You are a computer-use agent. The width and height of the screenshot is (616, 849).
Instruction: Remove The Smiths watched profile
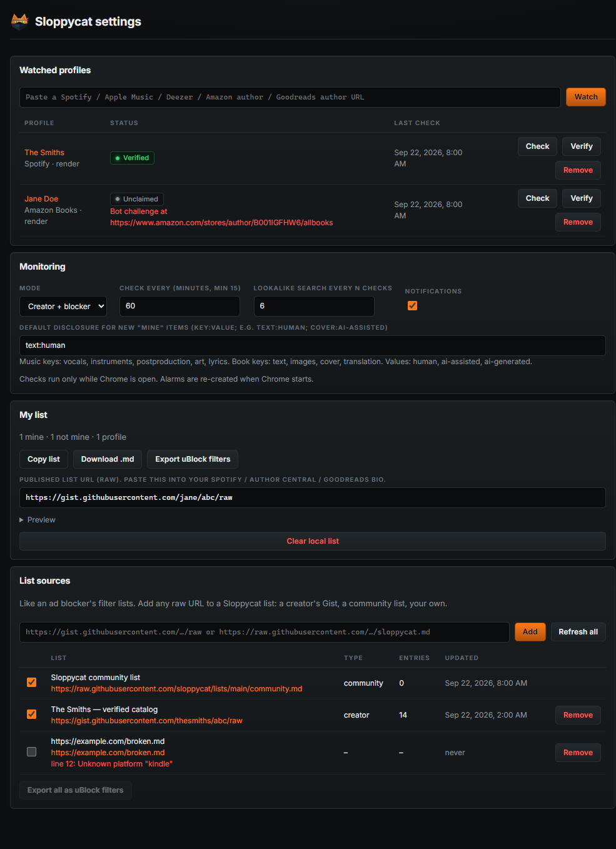pyautogui.click(x=578, y=170)
